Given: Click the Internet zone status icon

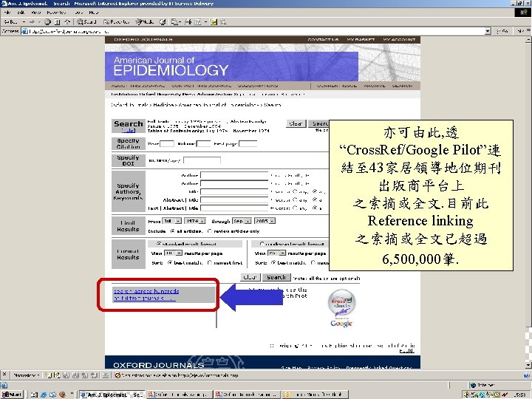Looking at the screenshot, I should click(473, 385).
